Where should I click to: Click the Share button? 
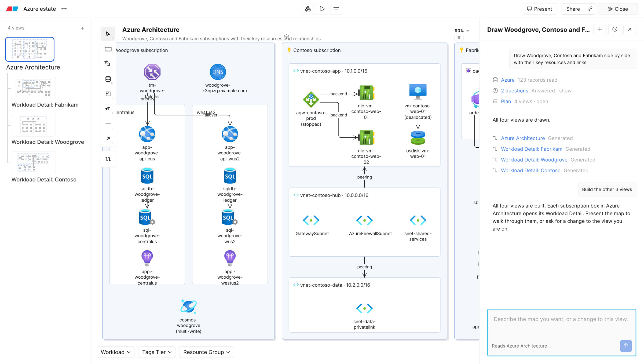pyautogui.click(x=573, y=9)
